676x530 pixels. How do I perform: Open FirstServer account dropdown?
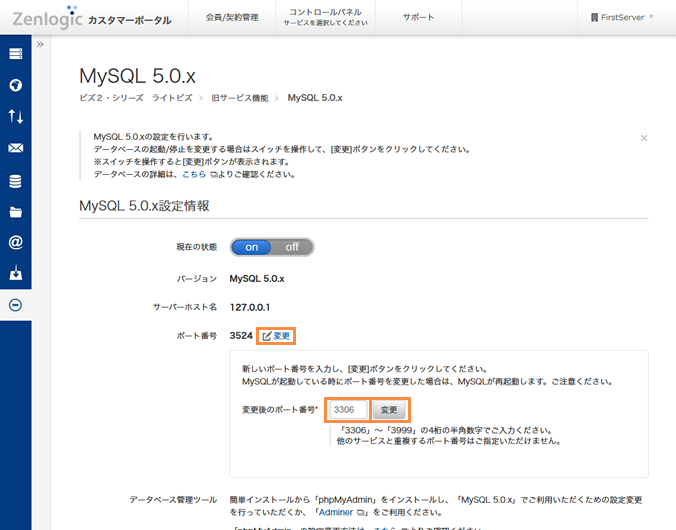click(622, 17)
